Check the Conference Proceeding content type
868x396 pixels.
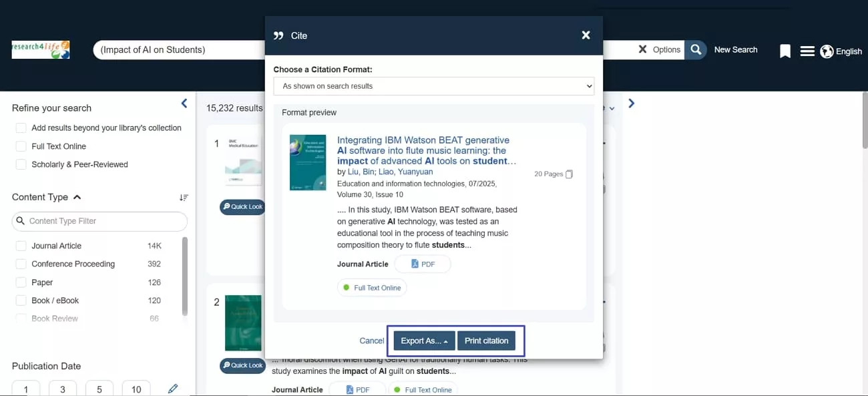pos(21,264)
